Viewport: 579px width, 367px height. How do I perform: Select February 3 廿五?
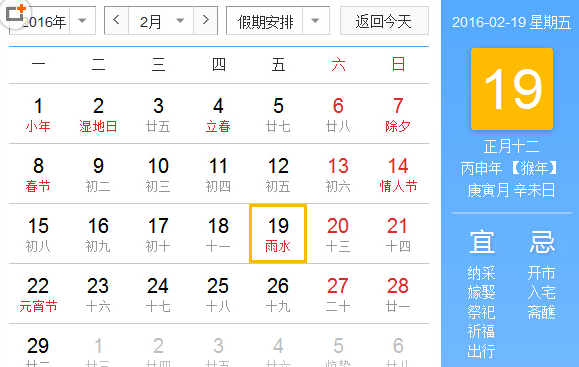point(158,114)
